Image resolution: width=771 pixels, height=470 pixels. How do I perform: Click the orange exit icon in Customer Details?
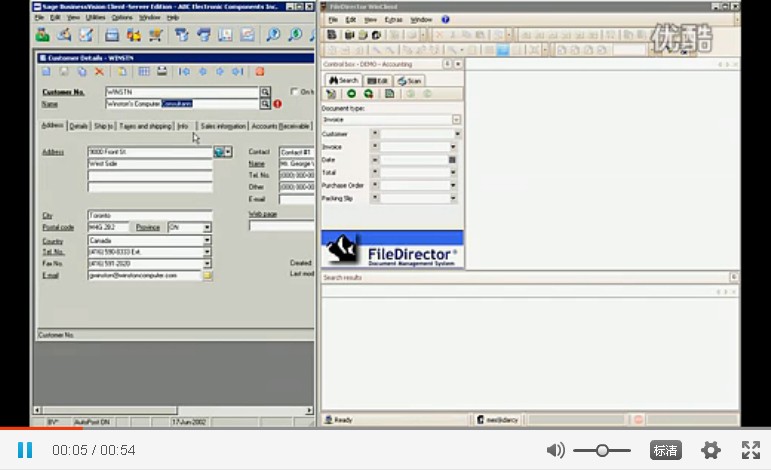point(260,72)
